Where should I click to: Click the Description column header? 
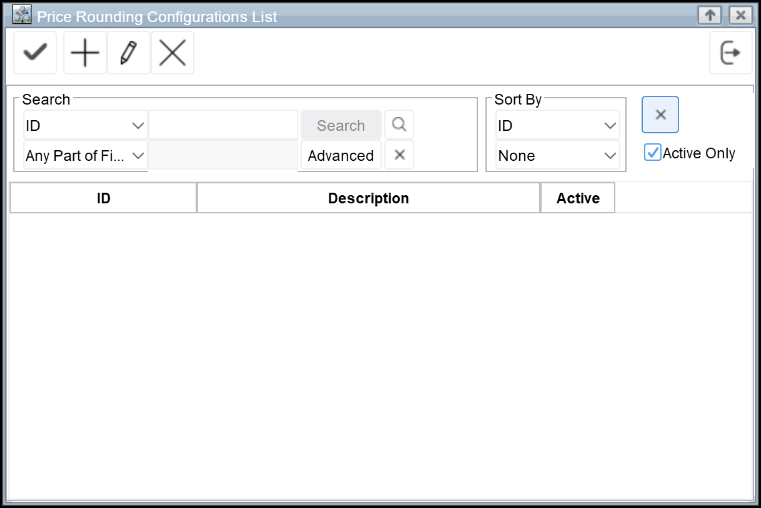(368, 198)
